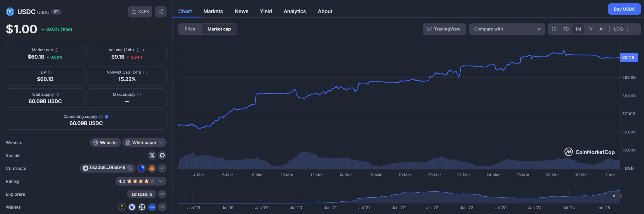The image size is (644, 214).
Task: Open the Analytics tab
Action: [x=295, y=11]
